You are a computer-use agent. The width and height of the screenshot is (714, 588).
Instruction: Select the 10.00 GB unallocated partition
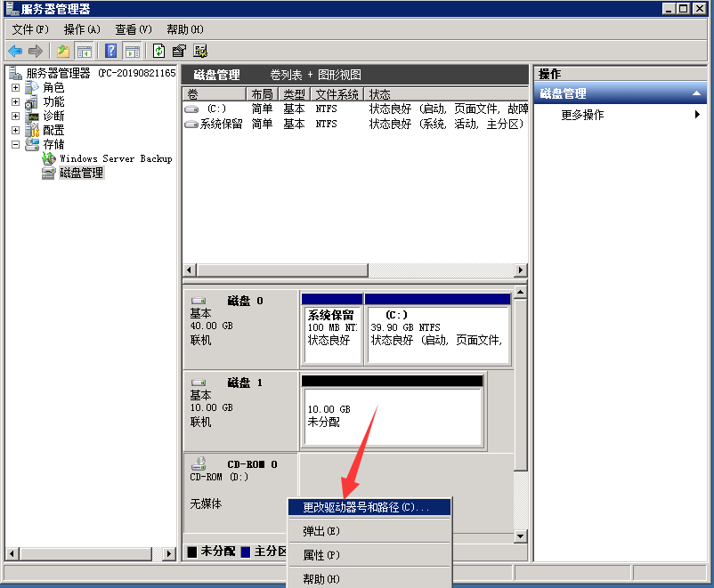click(x=392, y=415)
